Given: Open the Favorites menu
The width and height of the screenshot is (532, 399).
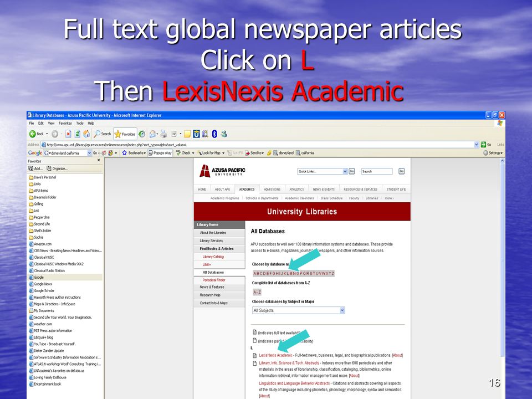Looking at the screenshot, I should [65, 123].
